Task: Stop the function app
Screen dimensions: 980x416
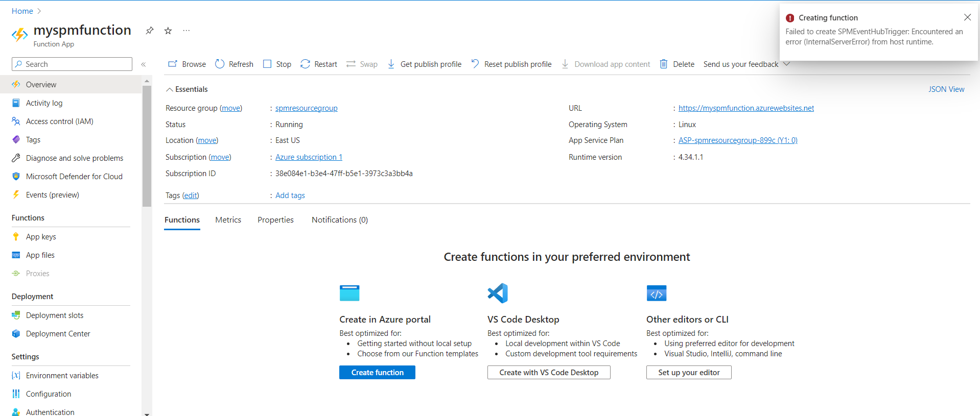Action: [277, 64]
